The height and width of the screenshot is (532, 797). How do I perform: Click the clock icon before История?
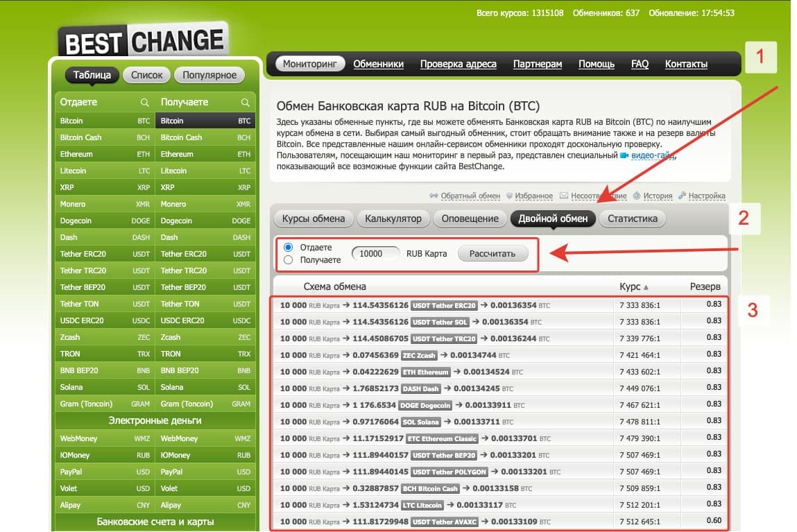click(636, 196)
